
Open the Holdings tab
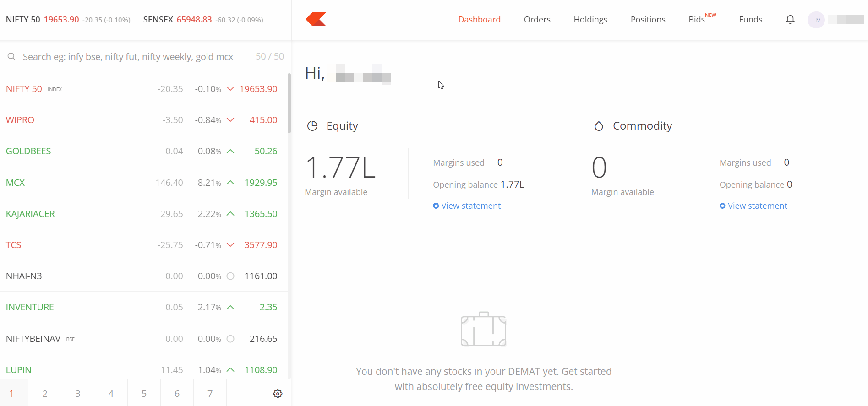(590, 19)
